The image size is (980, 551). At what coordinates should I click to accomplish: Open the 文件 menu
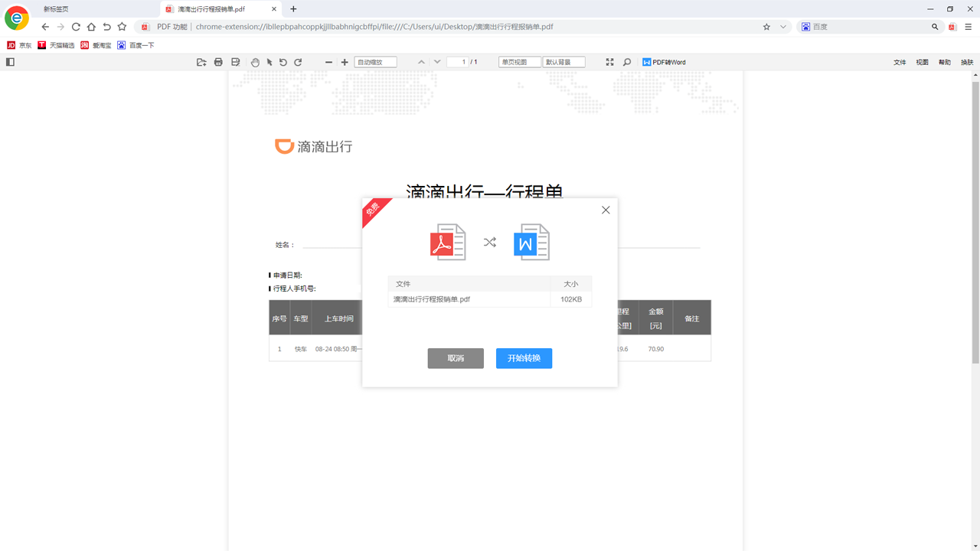(900, 62)
